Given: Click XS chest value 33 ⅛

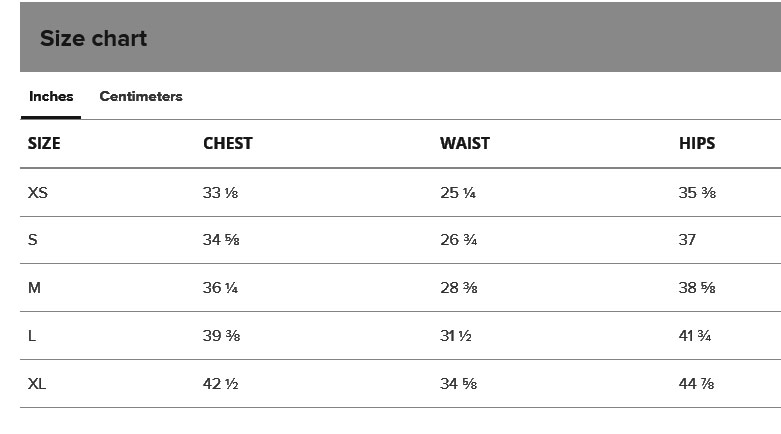Looking at the screenshot, I should click(220, 193).
